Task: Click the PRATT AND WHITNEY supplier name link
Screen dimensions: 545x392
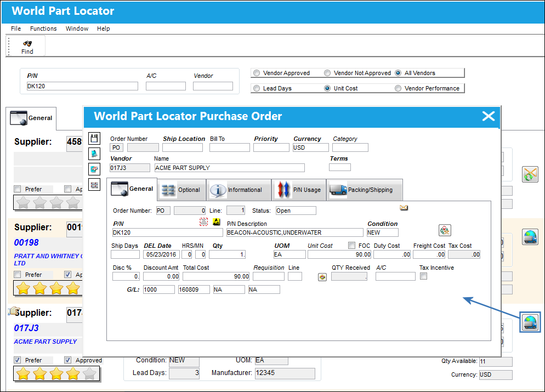Action: 48,259
